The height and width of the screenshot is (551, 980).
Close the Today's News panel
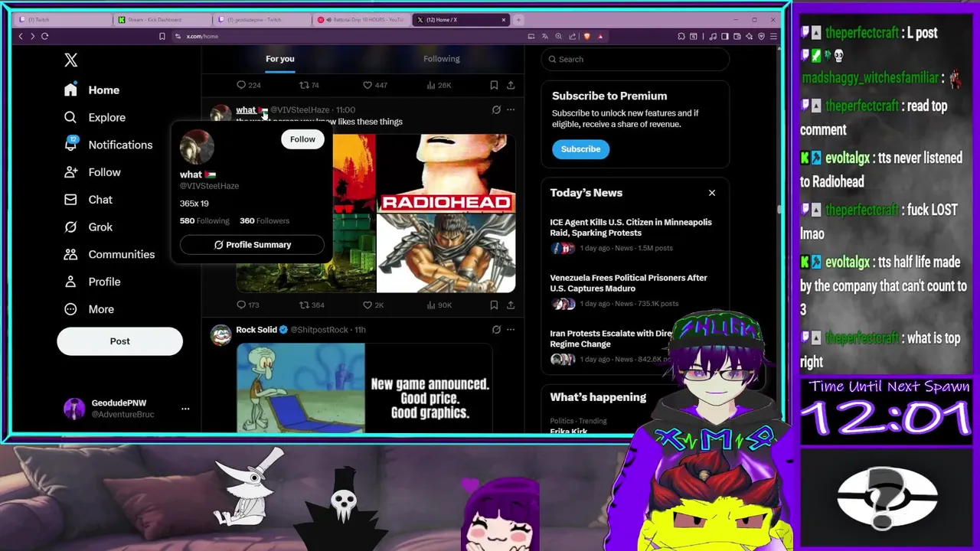point(712,193)
